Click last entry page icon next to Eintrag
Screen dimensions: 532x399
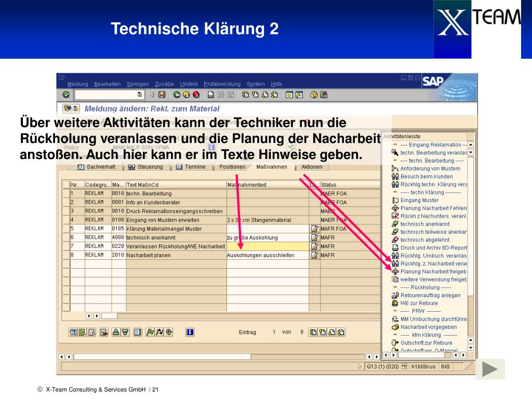[x=341, y=332]
